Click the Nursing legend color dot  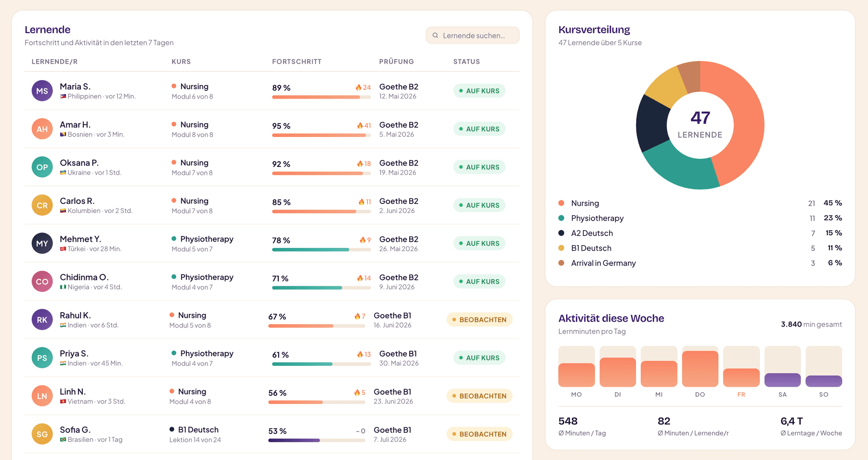pyautogui.click(x=561, y=203)
